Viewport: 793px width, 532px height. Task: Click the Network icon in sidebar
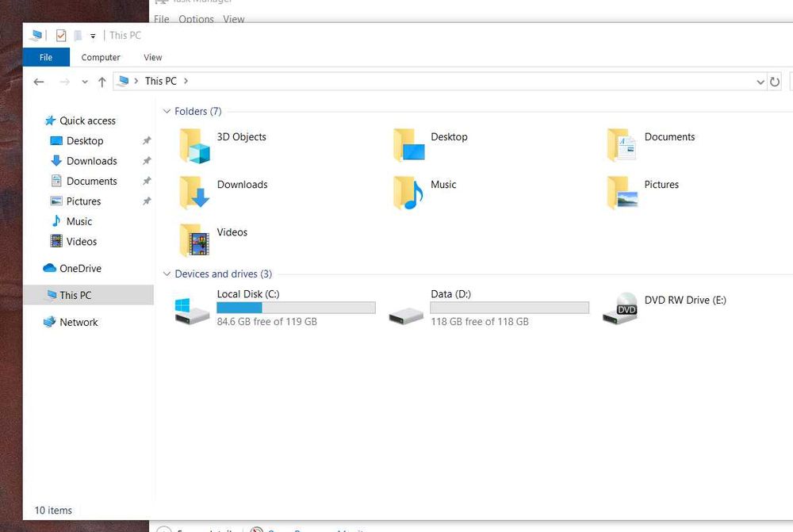(49, 322)
